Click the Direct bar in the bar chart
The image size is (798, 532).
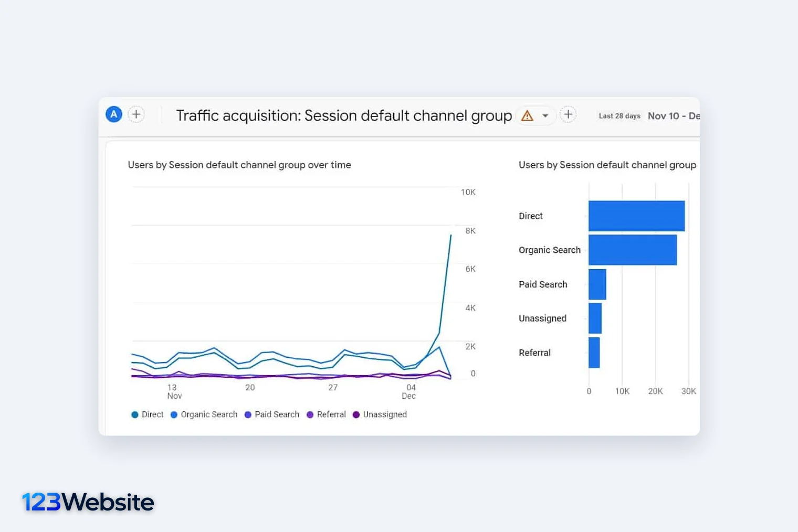(637, 216)
